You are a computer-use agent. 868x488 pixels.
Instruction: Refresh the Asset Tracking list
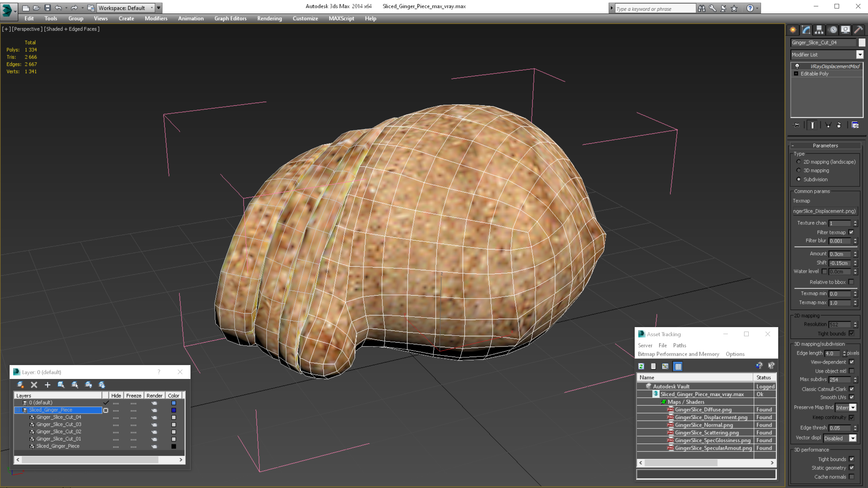[641, 366]
